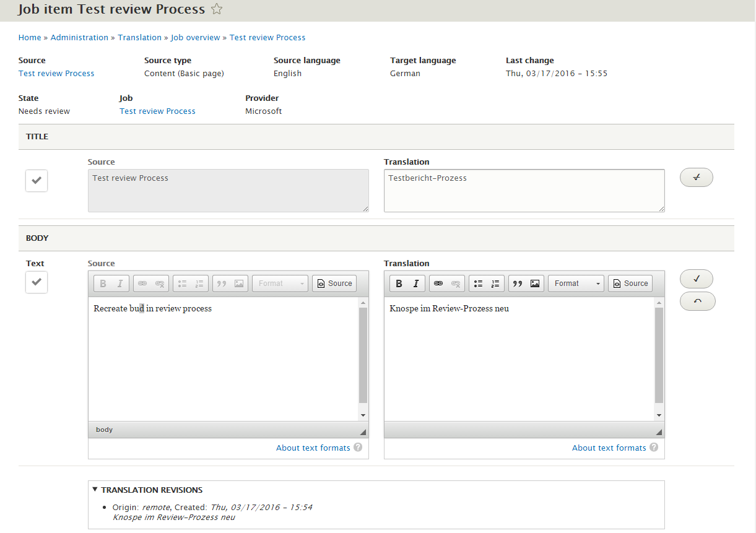Insert a link in the Translation text
The image size is (756, 533).
tap(438, 283)
